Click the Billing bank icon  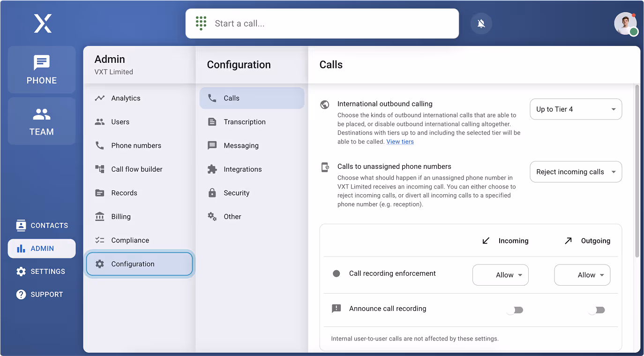100,217
